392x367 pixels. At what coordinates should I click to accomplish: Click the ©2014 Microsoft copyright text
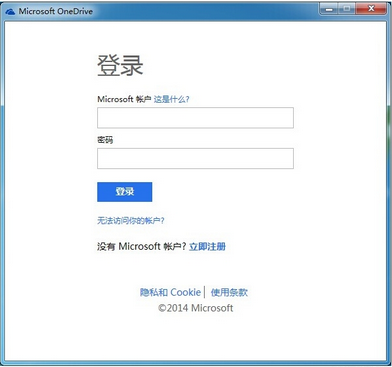click(196, 308)
